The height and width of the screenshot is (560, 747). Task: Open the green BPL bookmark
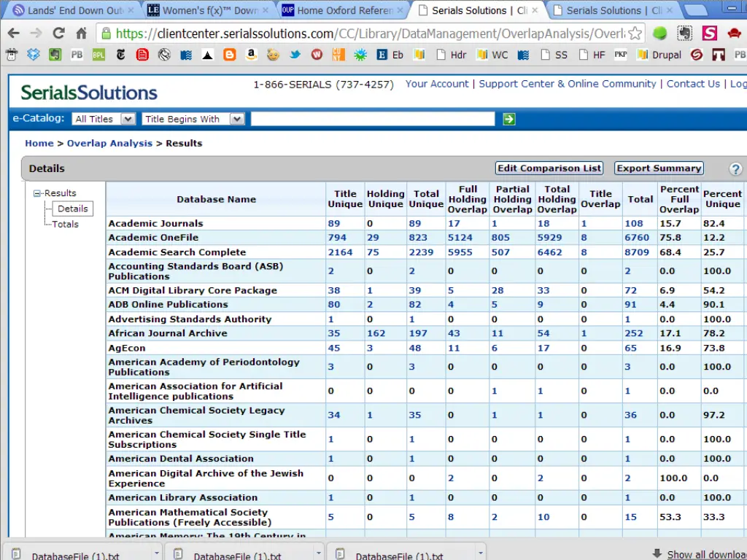coord(98,55)
